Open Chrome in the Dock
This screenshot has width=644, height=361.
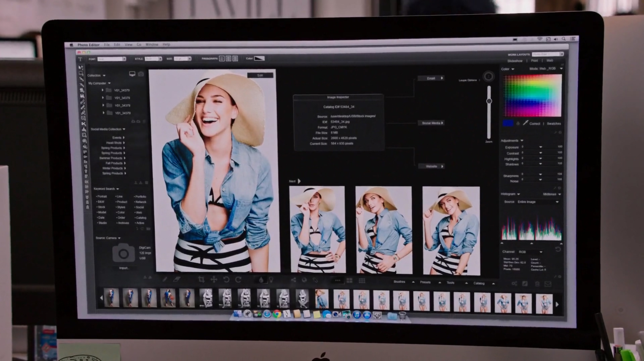(x=277, y=314)
